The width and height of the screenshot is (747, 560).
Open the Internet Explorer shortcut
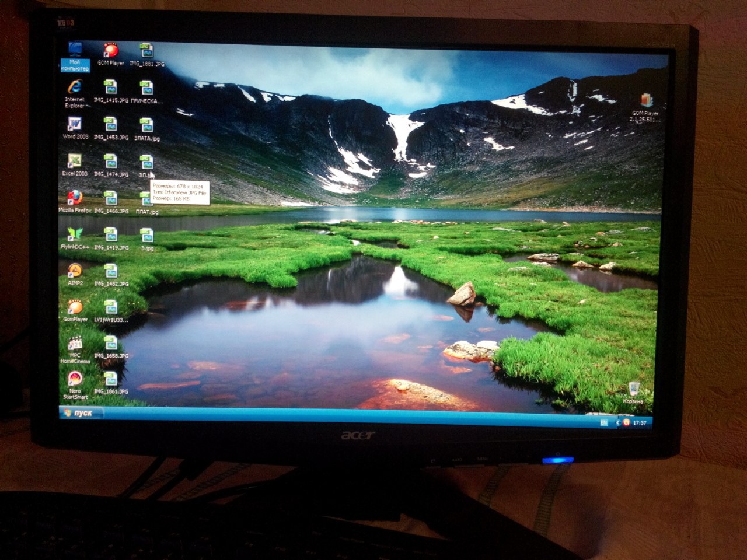point(74,88)
